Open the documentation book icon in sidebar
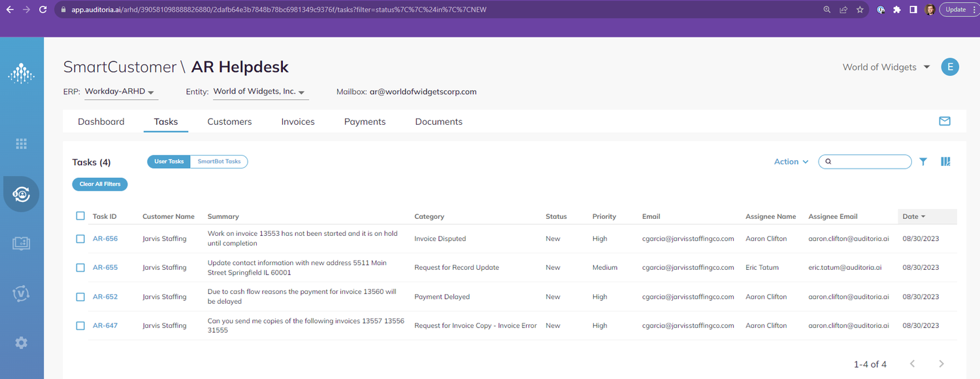 pos(21,243)
